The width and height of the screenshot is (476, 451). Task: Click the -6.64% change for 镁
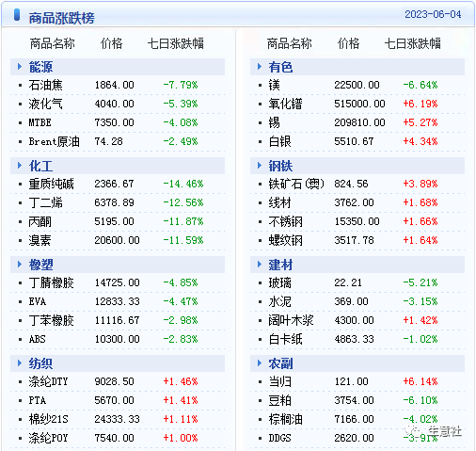pos(420,85)
